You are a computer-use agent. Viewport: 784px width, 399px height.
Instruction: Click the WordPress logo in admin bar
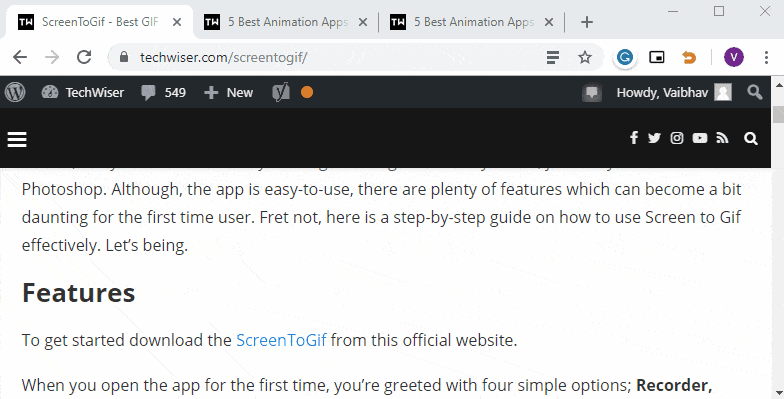point(15,92)
